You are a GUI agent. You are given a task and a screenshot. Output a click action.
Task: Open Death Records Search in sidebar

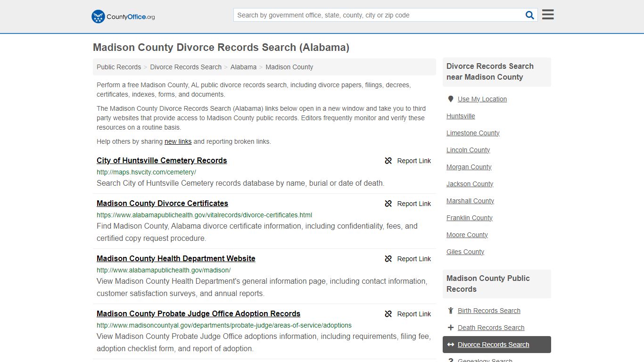pyautogui.click(x=491, y=328)
